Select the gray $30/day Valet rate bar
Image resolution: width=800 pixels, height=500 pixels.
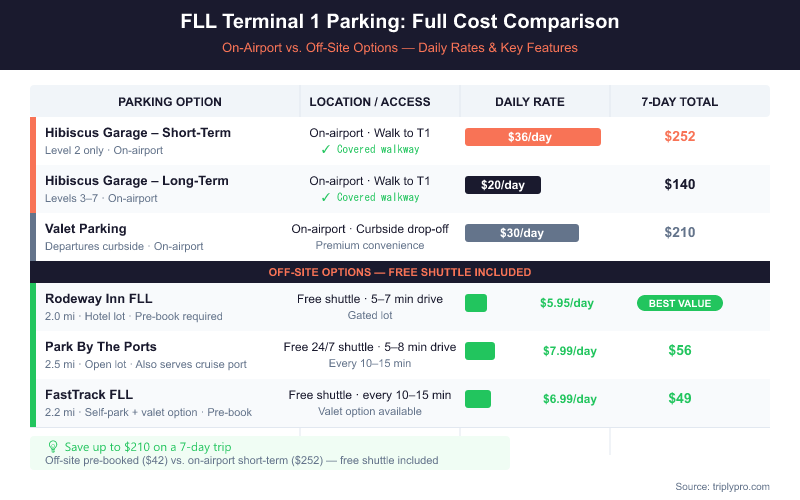click(x=521, y=233)
